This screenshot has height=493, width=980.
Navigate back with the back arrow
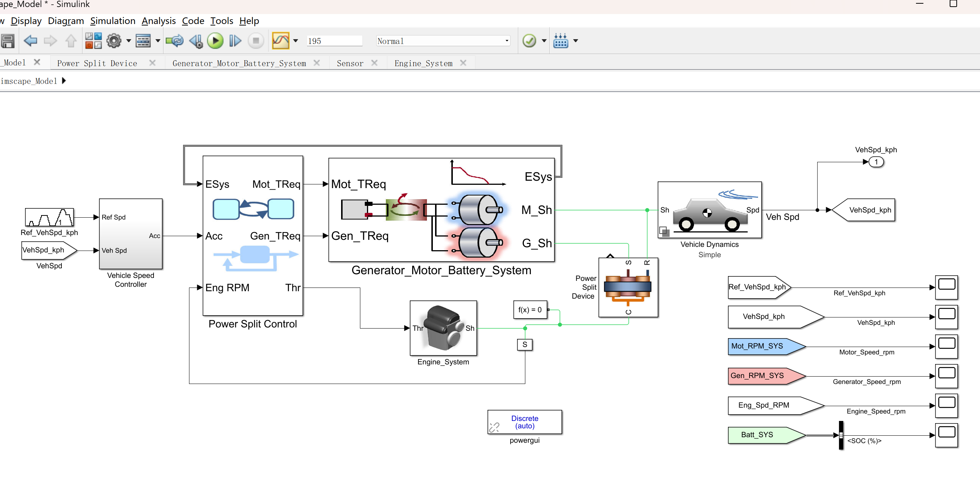(30, 41)
